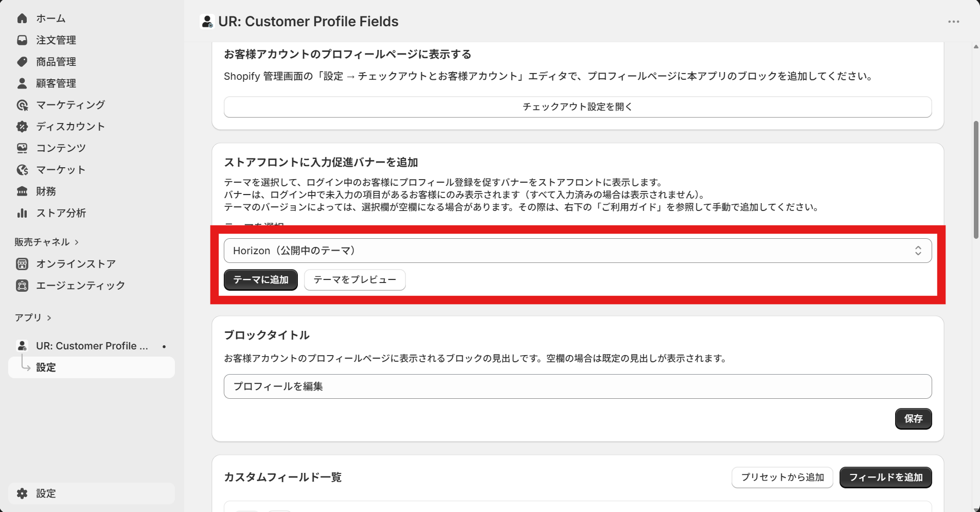Click the Online Store (オンラインストア) storefront icon
The image size is (980, 512).
pyautogui.click(x=22, y=264)
